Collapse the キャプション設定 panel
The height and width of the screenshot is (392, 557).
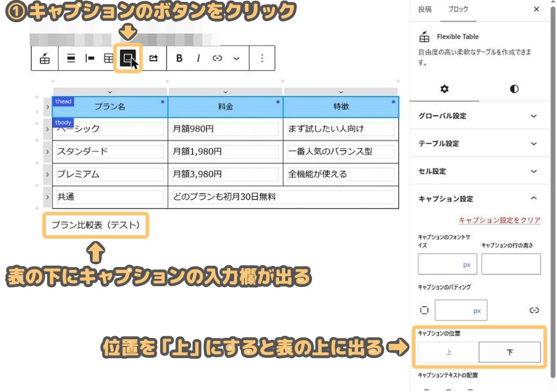click(x=478, y=198)
